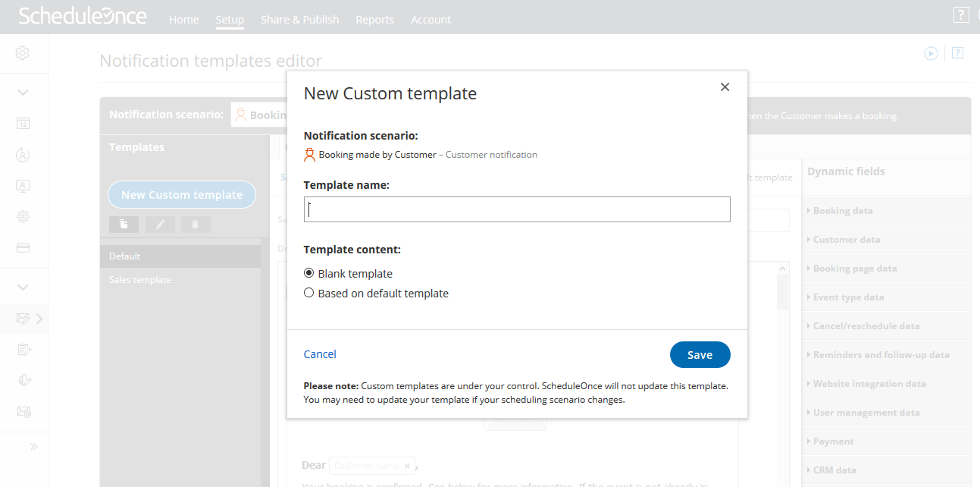Expand the sidebar with double chevron
This screenshot has width=980, height=487.
(34, 447)
